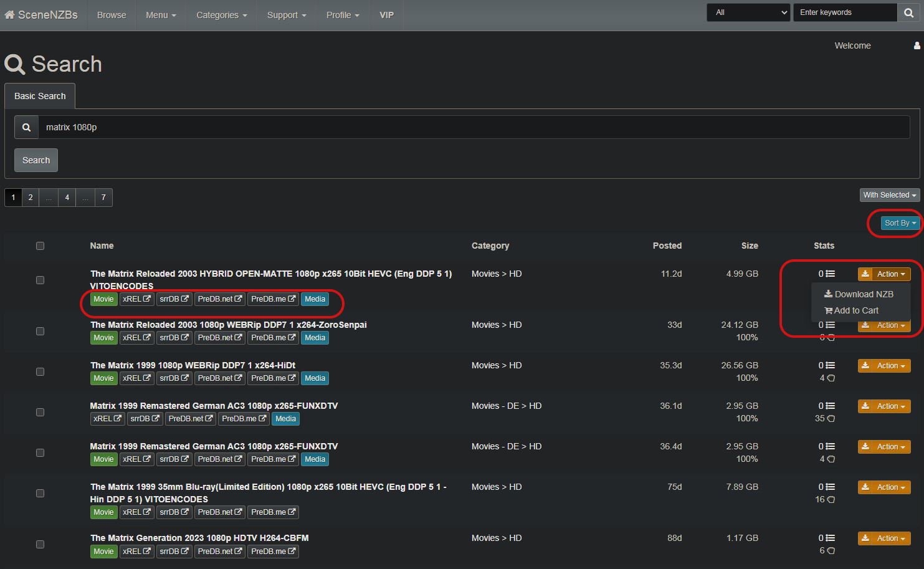Select checkbox for Matrix Reloaded WEBRip ZoroSenpai
The width and height of the screenshot is (924, 569).
(40, 332)
